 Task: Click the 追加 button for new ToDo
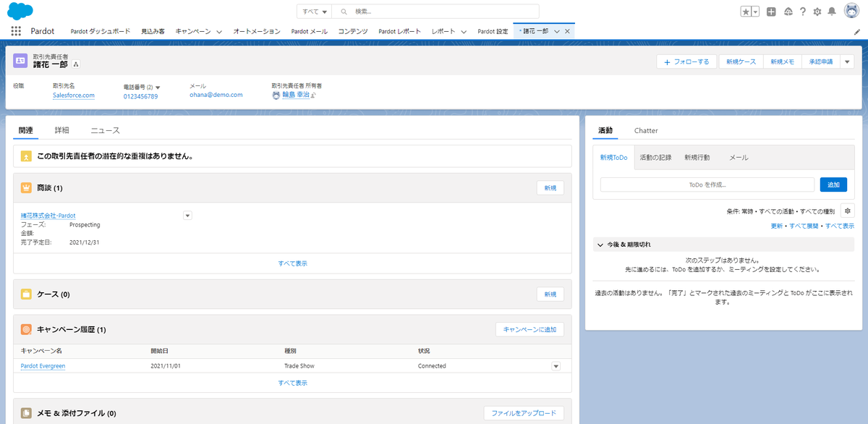(x=833, y=185)
